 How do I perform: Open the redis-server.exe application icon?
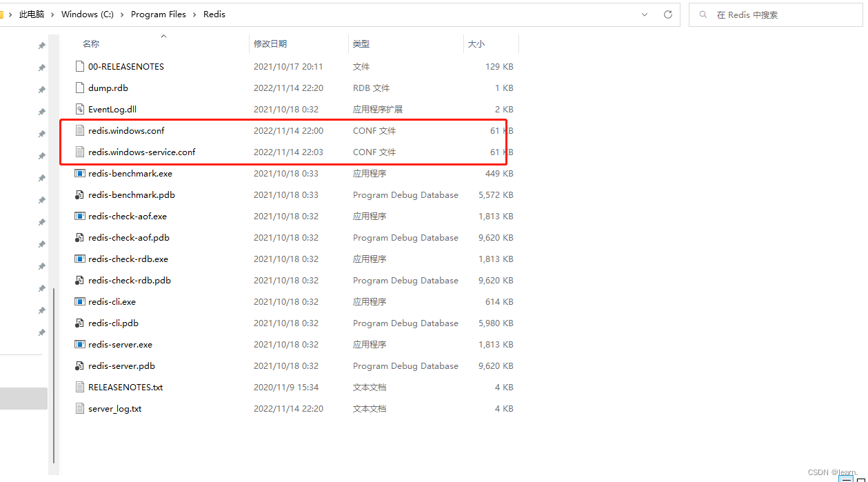[79, 344]
